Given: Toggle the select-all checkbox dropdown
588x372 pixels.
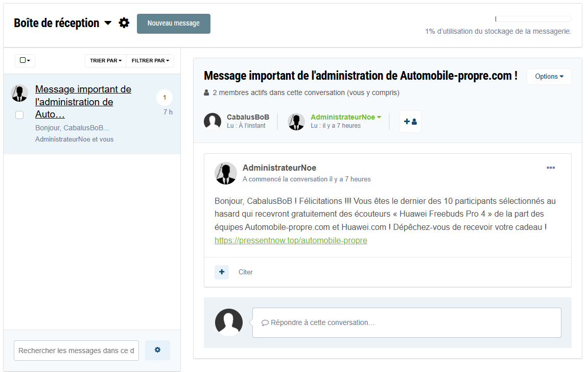Looking at the screenshot, I should pyautogui.click(x=25, y=60).
